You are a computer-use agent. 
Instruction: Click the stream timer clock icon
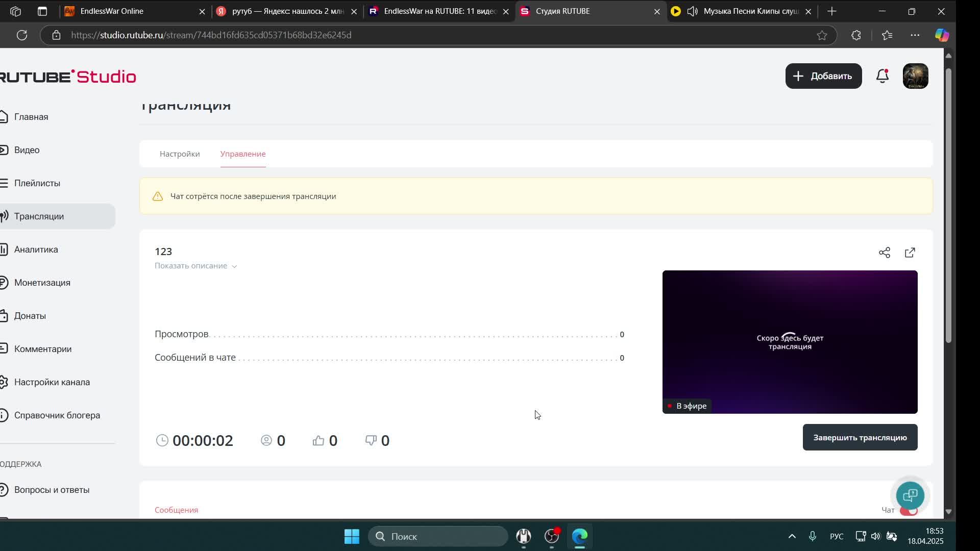[x=162, y=440]
